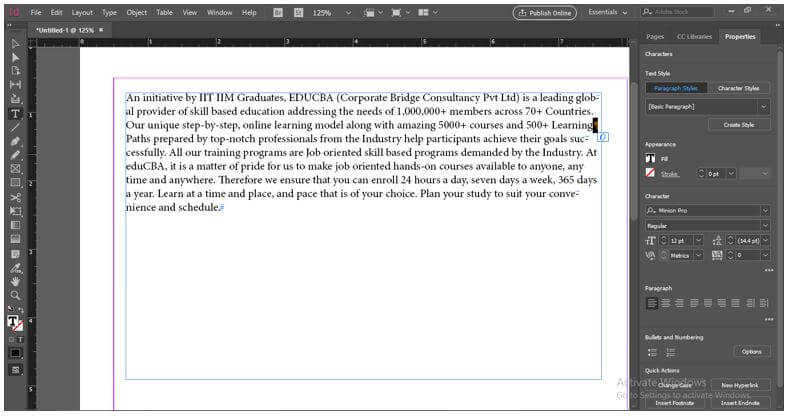Open the Metrics kerning dropdown

699,255
